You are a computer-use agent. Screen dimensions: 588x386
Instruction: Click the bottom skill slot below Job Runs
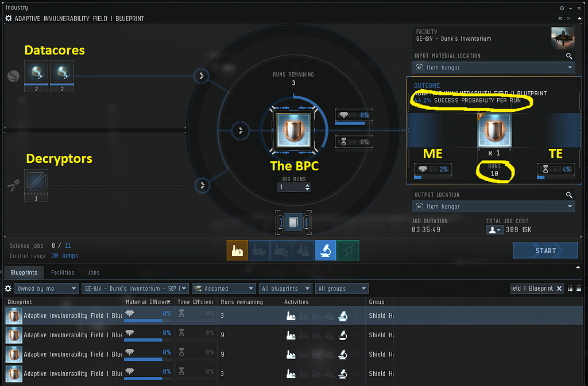(293, 223)
